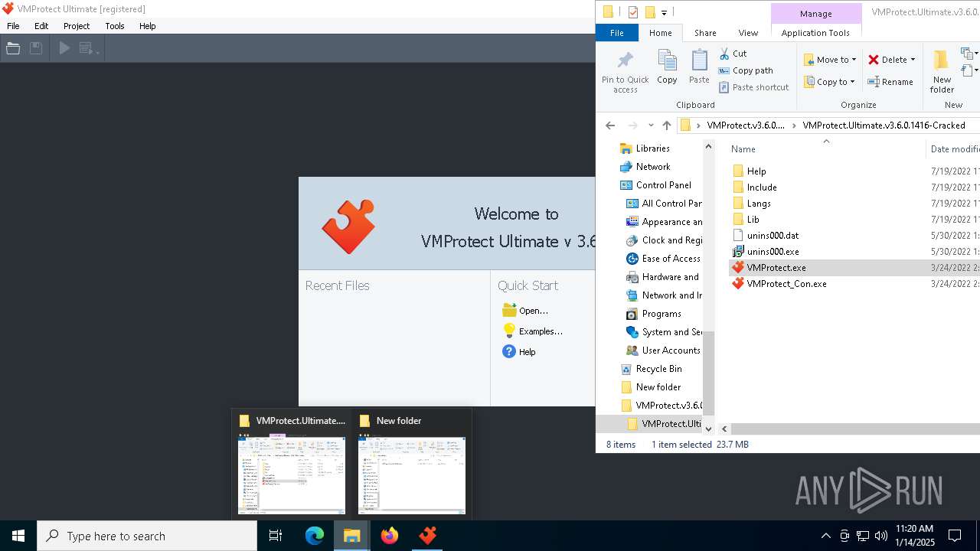Select New folder in the navigation tree
The width and height of the screenshot is (980, 551).
pos(658,387)
